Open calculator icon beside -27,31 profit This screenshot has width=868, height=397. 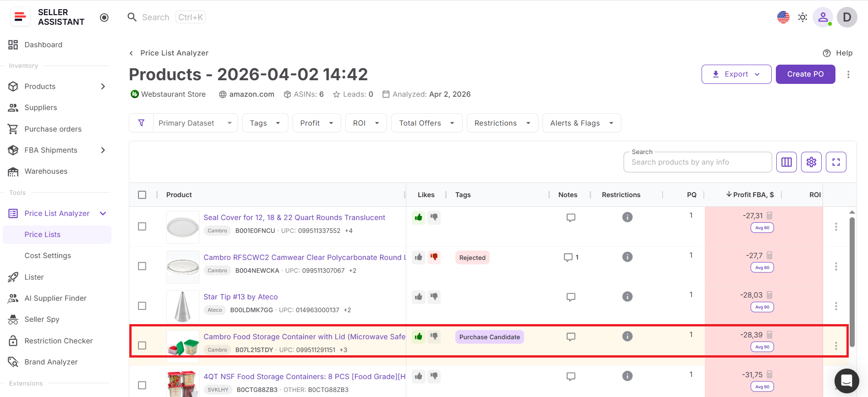pos(769,216)
